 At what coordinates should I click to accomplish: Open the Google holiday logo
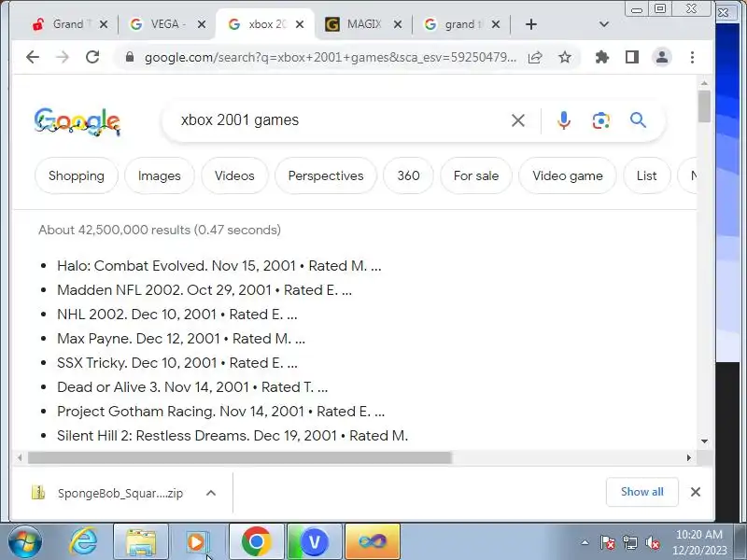point(78,122)
